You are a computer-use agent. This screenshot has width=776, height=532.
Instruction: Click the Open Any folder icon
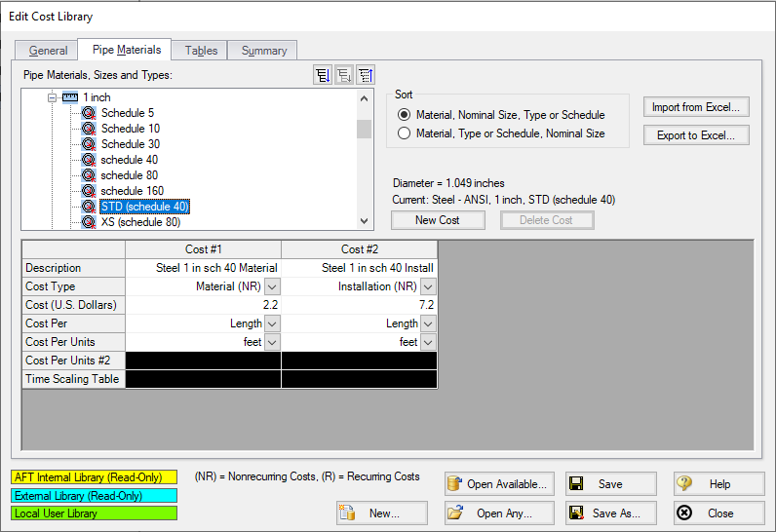coord(455,513)
